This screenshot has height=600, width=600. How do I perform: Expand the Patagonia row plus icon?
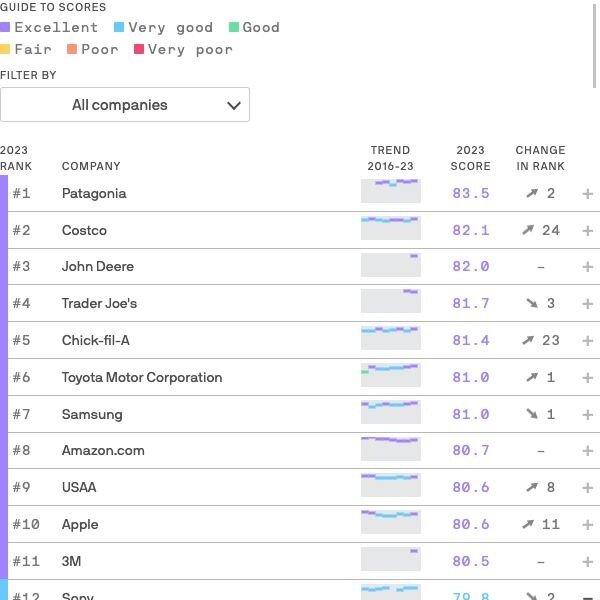(587, 194)
